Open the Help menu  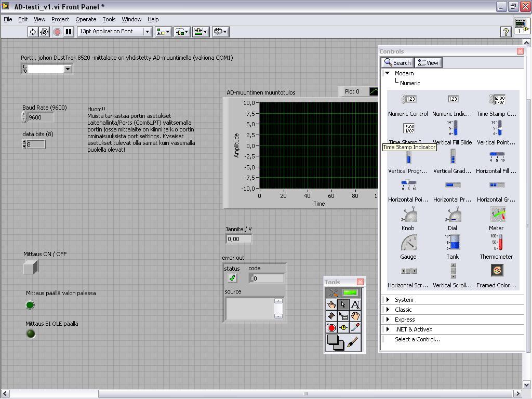(x=153, y=19)
